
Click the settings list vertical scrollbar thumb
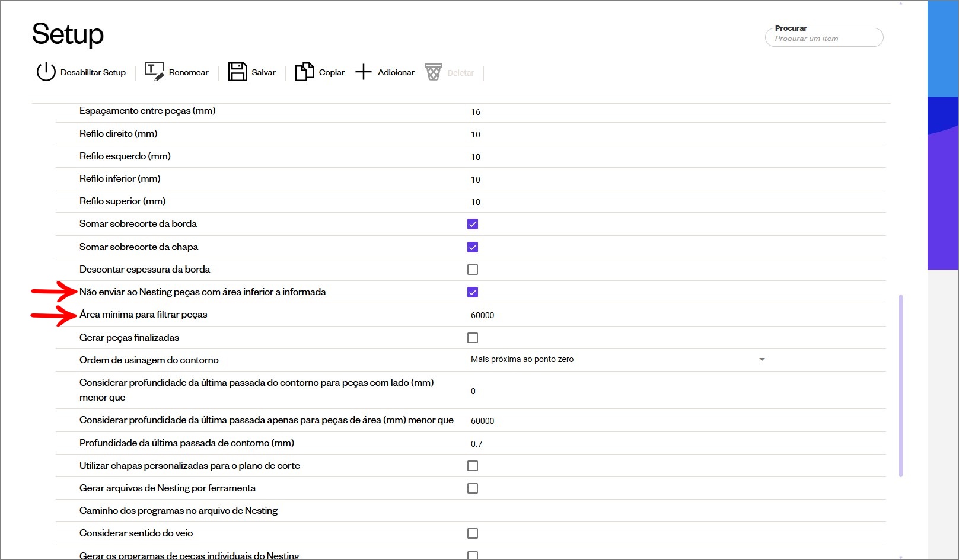click(901, 385)
